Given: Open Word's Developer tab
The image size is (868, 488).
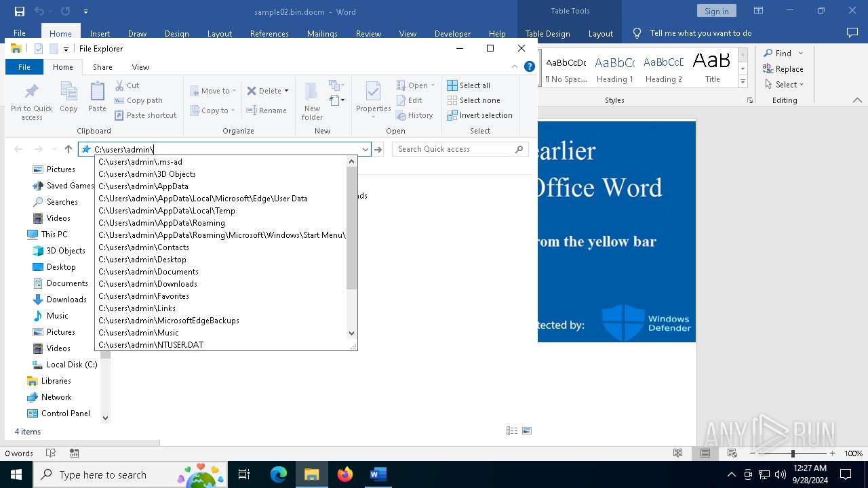Looking at the screenshot, I should pyautogui.click(x=452, y=33).
